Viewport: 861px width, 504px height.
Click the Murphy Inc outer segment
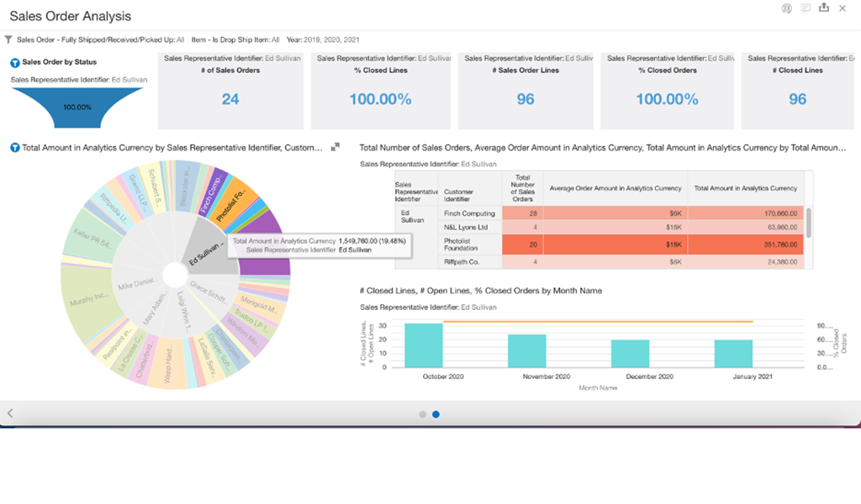click(x=87, y=301)
